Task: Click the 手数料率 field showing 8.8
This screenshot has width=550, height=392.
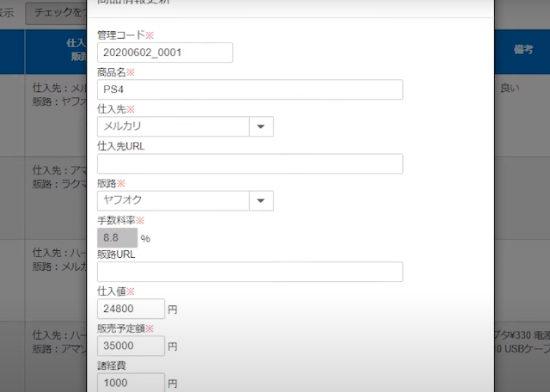Action: (x=118, y=237)
